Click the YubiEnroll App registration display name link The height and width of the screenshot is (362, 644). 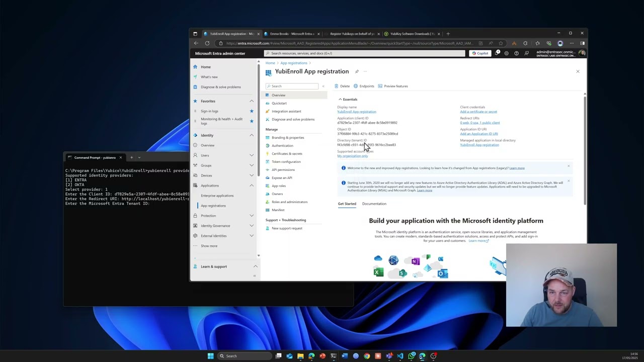point(356,112)
